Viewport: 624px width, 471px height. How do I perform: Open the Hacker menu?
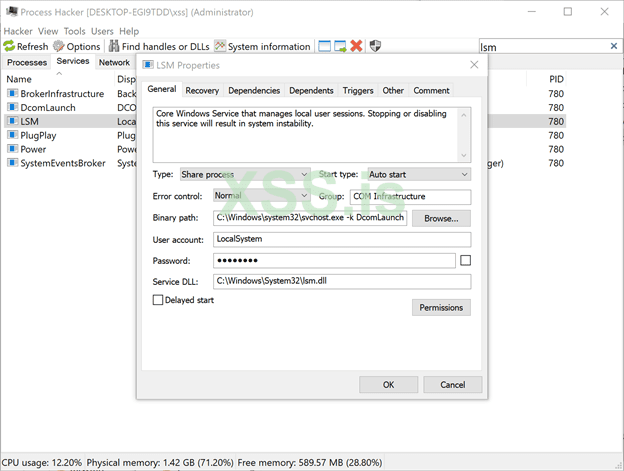(18, 31)
